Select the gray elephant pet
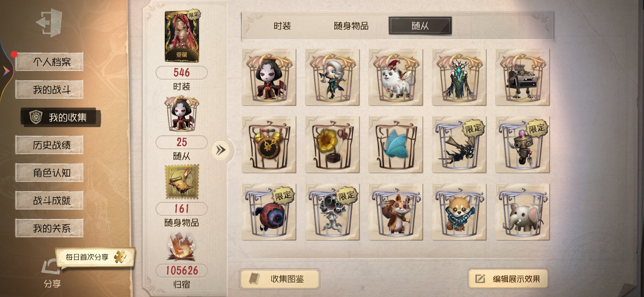The image size is (644, 297). tap(522, 212)
